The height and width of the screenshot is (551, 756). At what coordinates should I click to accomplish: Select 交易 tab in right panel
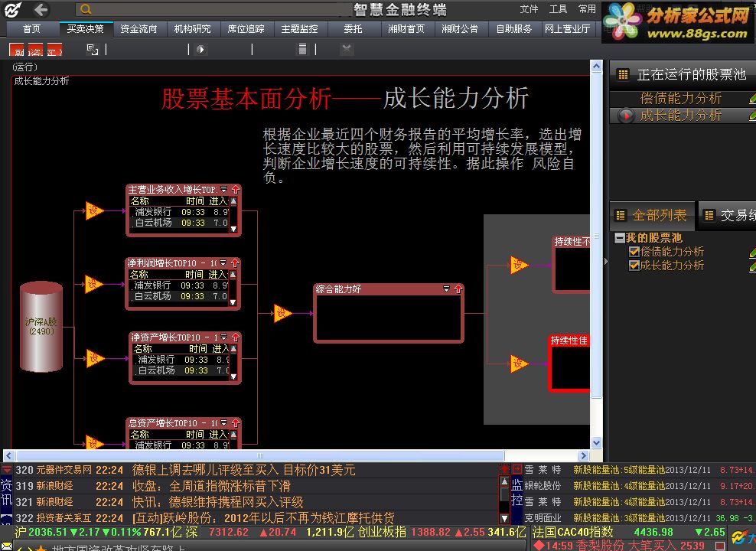coord(727,216)
